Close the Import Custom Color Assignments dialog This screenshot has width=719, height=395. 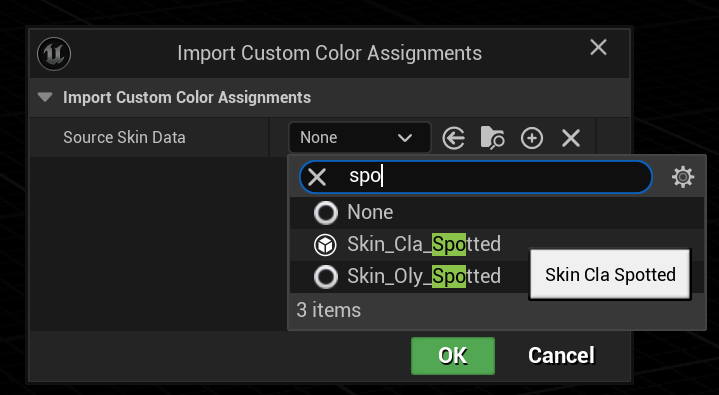598,47
